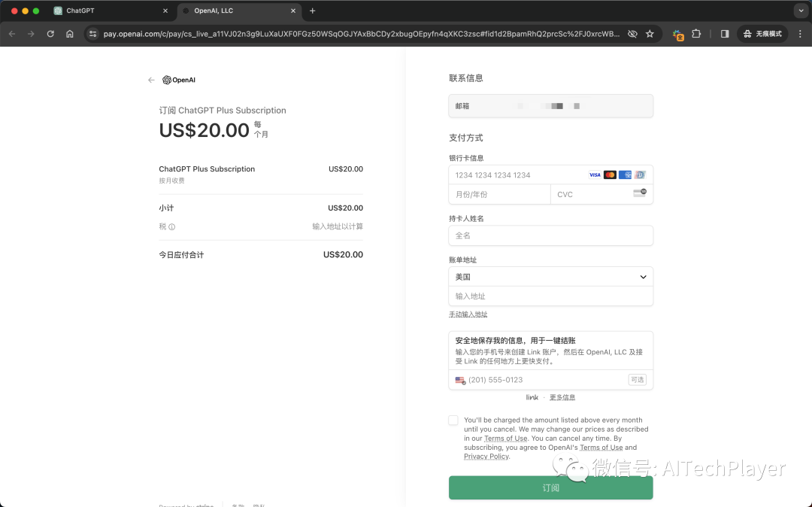Click the incognito mode indicator 无痕模式
The width and height of the screenshot is (812, 507).
pos(762,34)
